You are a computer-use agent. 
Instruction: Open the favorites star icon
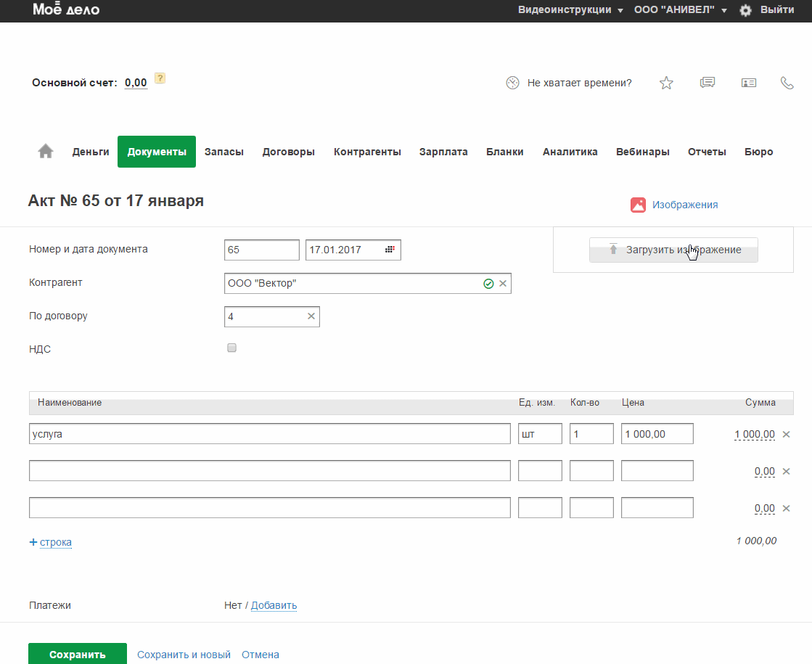666,83
